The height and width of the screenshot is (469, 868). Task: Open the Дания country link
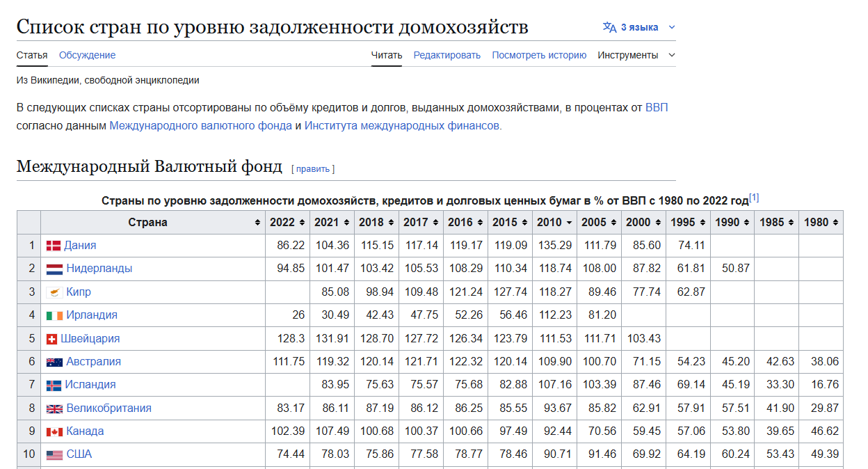(80, 246)
